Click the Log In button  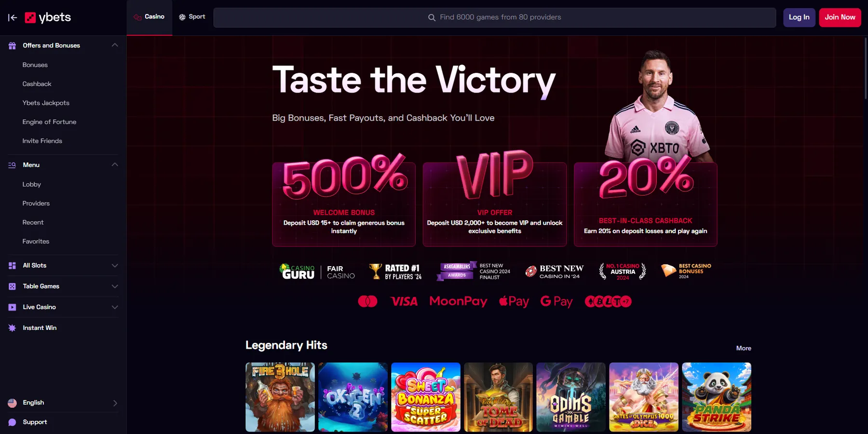point(799,17)
